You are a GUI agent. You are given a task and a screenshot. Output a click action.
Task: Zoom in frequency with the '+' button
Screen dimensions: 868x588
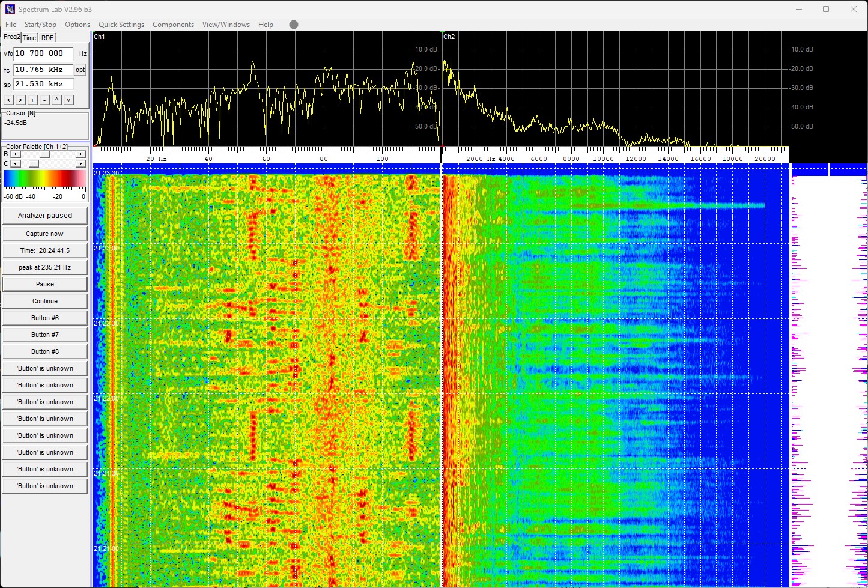pos(32,100)
